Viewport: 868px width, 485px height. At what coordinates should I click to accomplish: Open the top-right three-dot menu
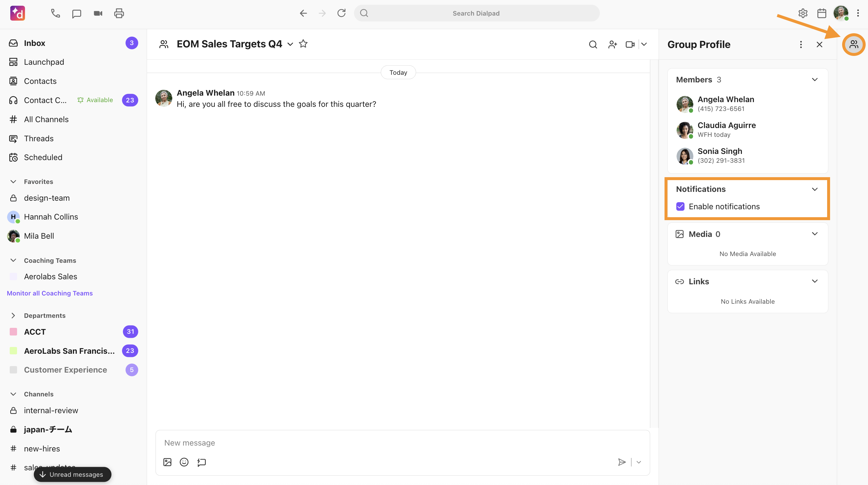pyautogui.click(x=858, y=13)
